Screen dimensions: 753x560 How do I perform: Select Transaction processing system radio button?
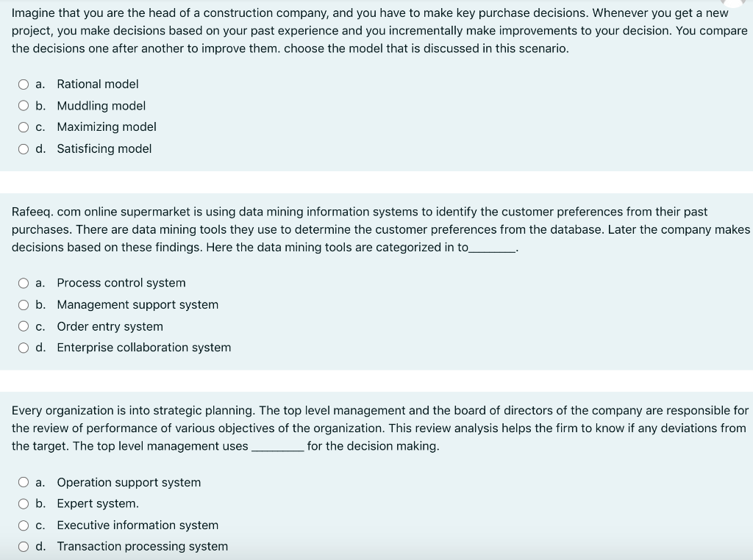24,547
